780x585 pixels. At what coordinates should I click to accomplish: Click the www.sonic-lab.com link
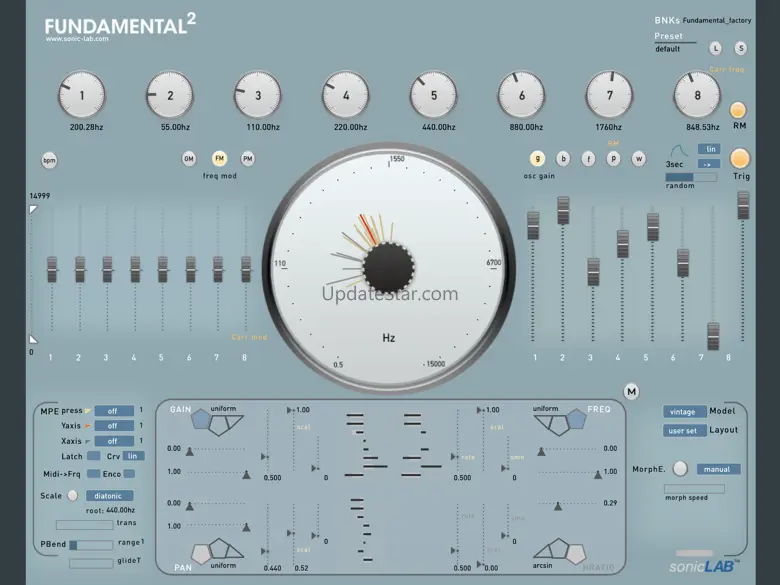77,39
